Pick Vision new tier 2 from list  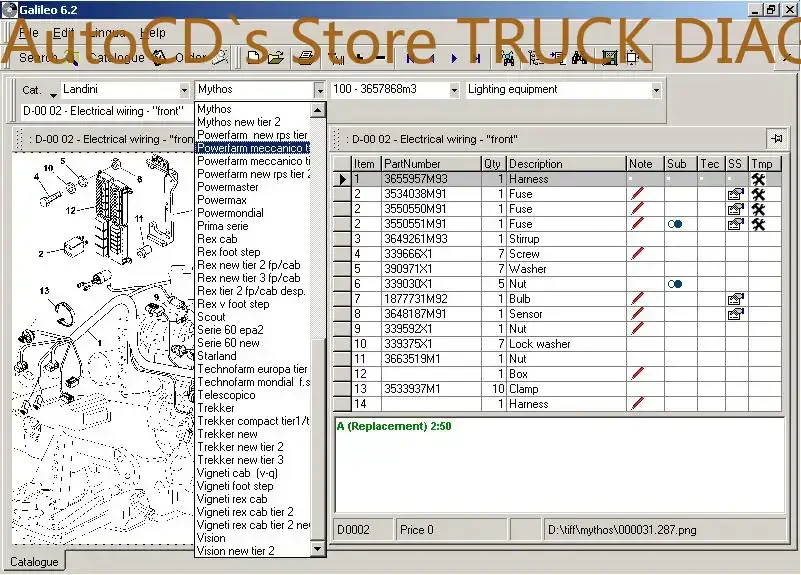tap(235, 551)
